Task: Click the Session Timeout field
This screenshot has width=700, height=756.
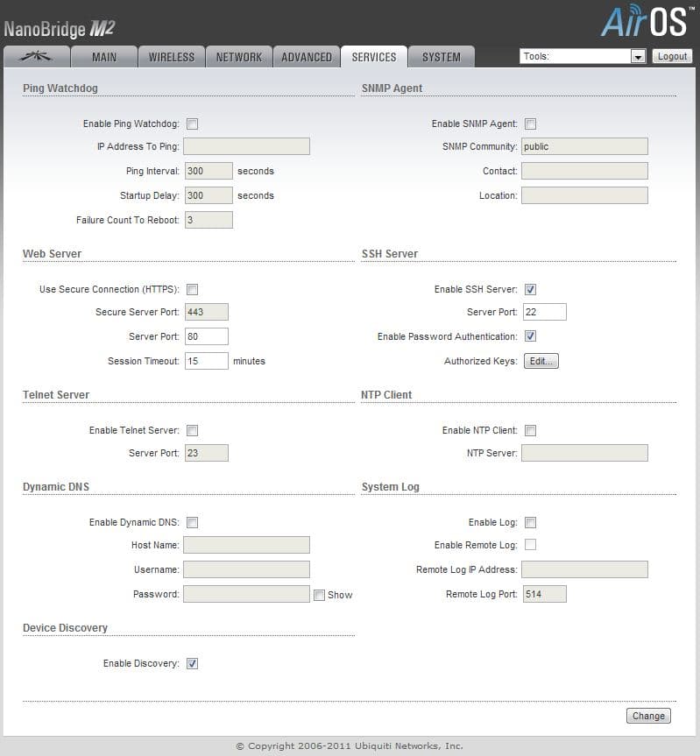Action: click(x=207, y=361)
